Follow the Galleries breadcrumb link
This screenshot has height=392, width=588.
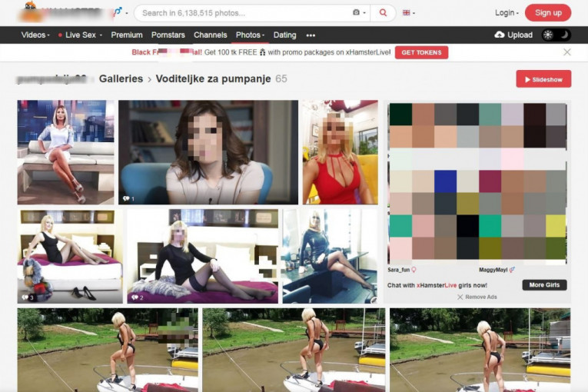[x=121, y=78]
